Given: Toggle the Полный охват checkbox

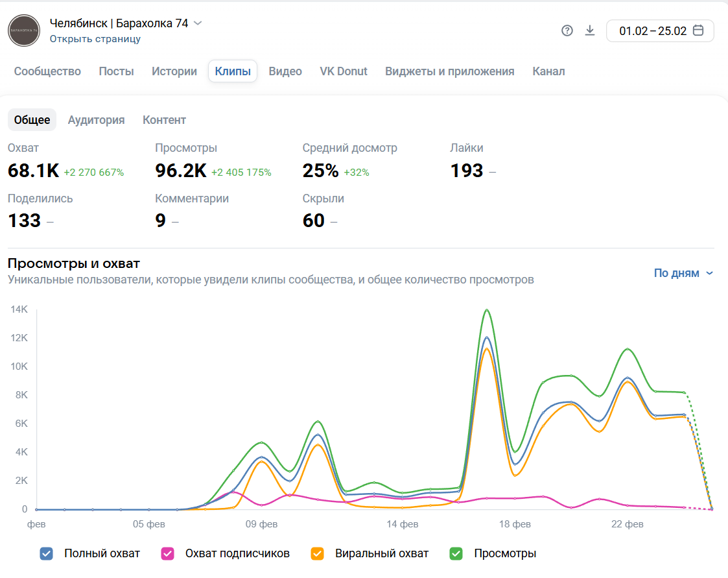Looking at the screenshot, I should pos(46,553).
